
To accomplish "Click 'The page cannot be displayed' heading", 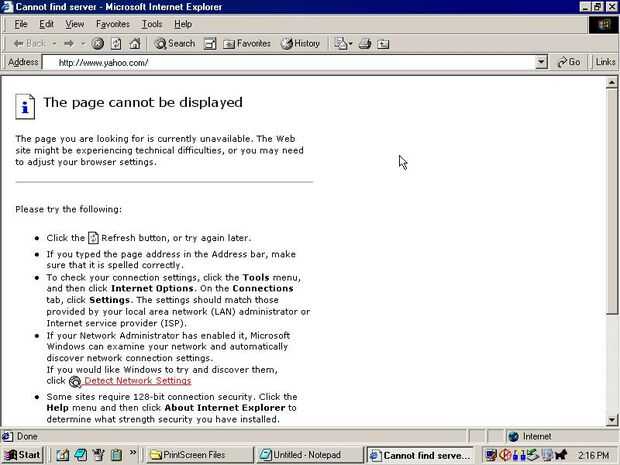I will tap(143, 102).
